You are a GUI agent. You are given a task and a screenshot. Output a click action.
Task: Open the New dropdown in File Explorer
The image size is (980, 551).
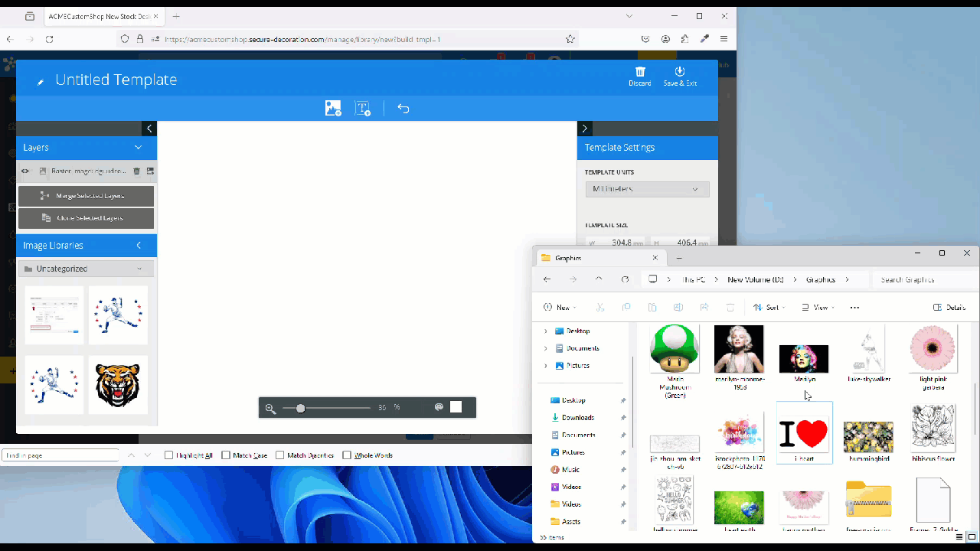click(x=560, y=308)
